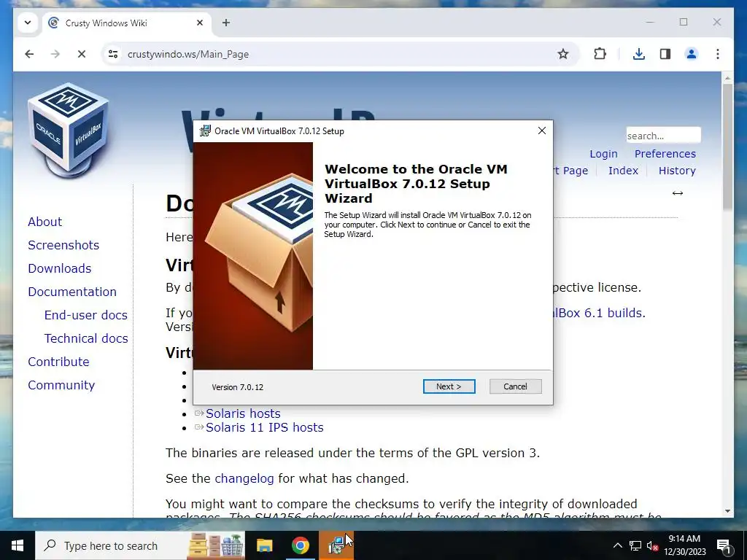Open End-user docs sidebar link
The height and width of the screenshot is (560, 747).
86,315
